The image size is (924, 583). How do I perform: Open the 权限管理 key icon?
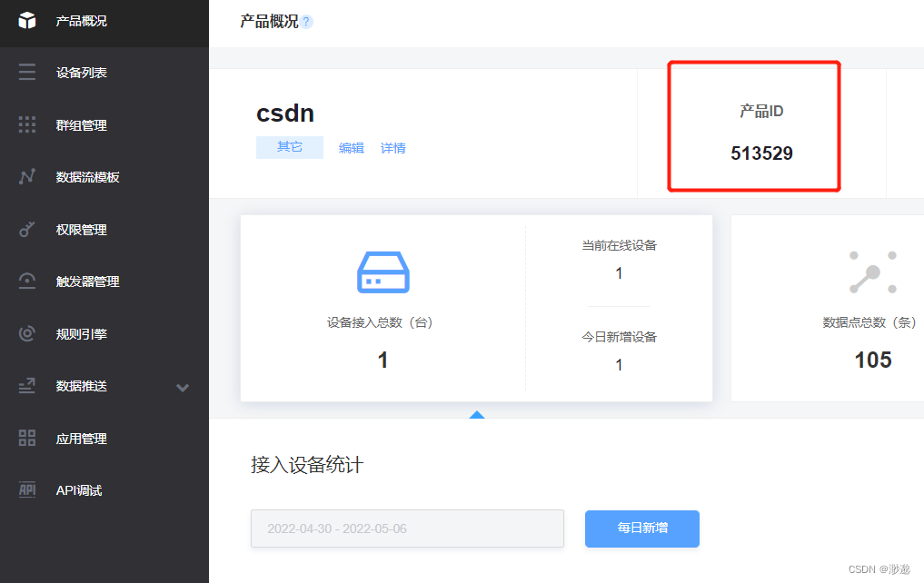[28, 229]
